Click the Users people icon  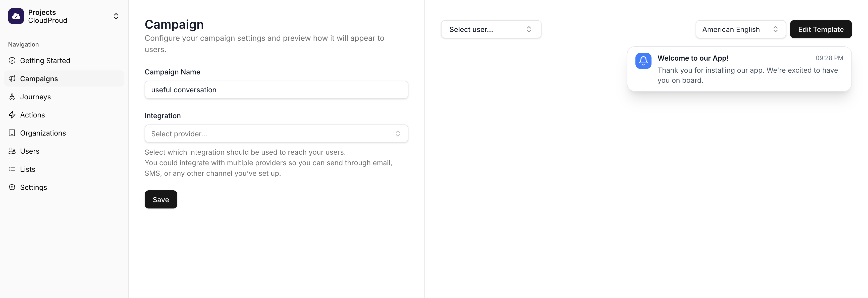click(x=12, y=151)
